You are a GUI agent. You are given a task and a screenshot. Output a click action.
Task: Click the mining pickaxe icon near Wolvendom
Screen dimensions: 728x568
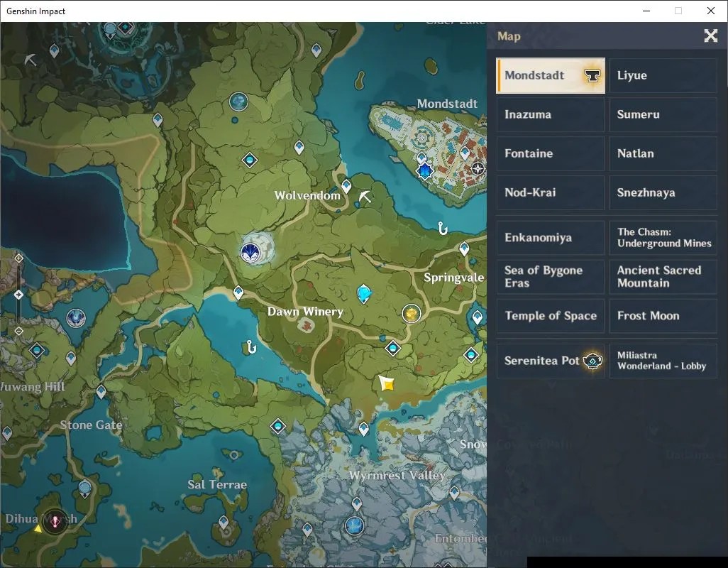365,197
